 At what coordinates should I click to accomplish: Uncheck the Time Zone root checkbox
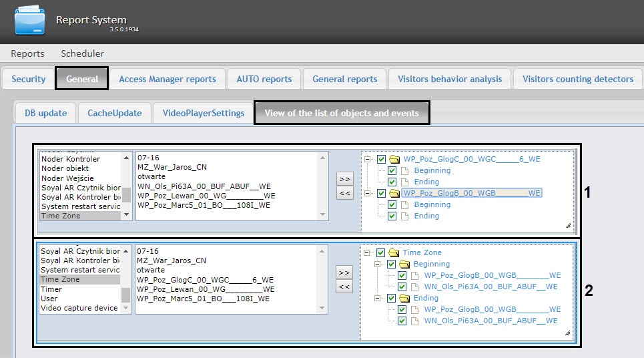[381, 252]
